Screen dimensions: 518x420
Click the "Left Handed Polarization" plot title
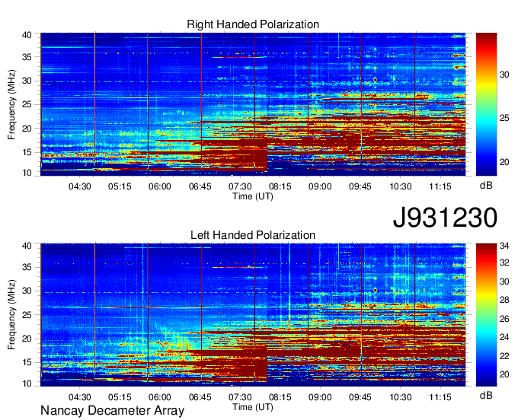click(253, 235)
